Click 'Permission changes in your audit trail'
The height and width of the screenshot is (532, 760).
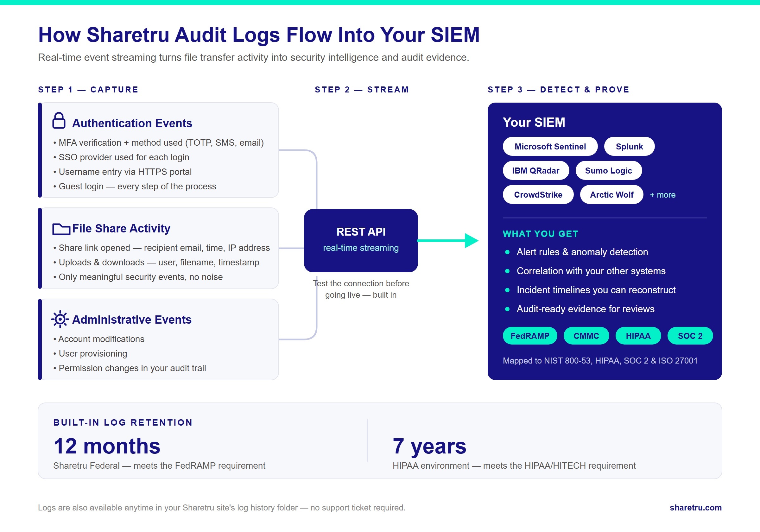tap(130, 368)
